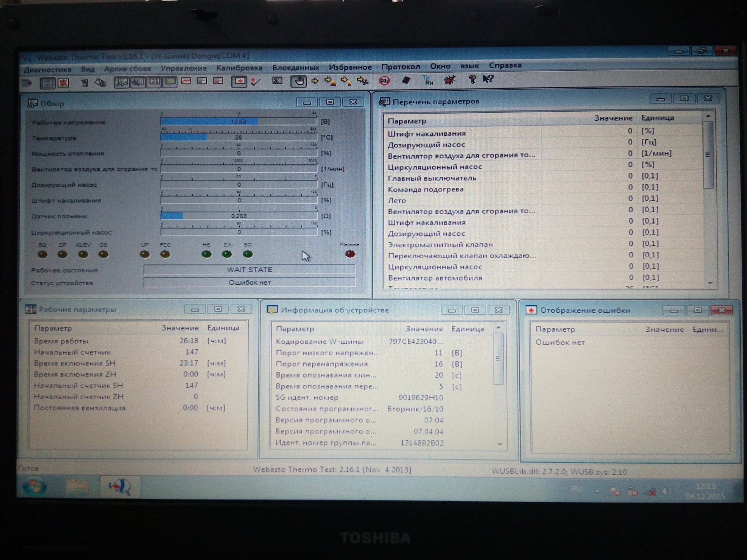Open the red graph chart toolbar icon

coord(186,81)
